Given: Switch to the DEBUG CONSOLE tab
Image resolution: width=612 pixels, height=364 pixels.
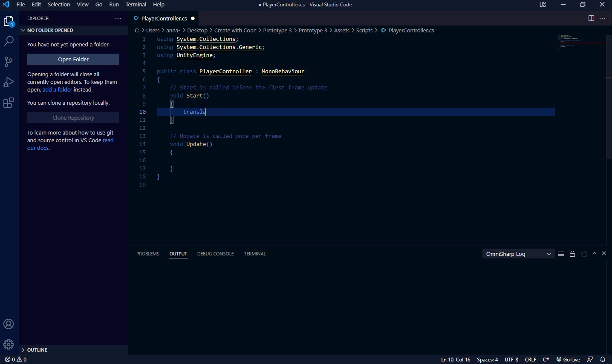Looking at the screenshot, I should (215, 254).
